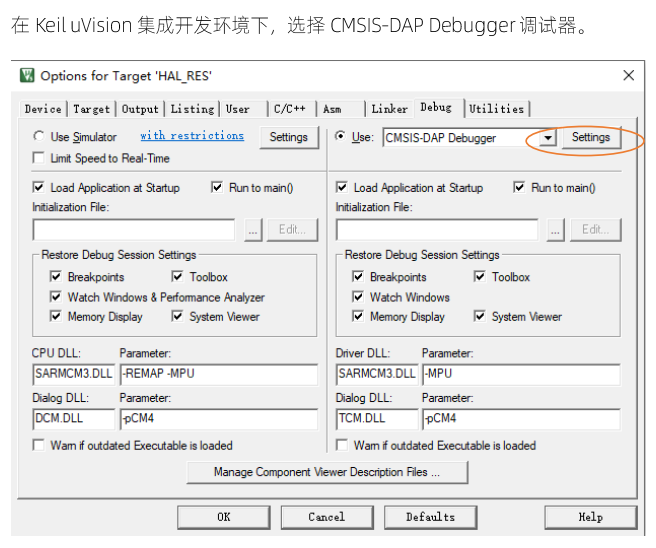656x548 pixels.
Task: Click the Keil uVision icon in title bar
Action: (27, 76)
